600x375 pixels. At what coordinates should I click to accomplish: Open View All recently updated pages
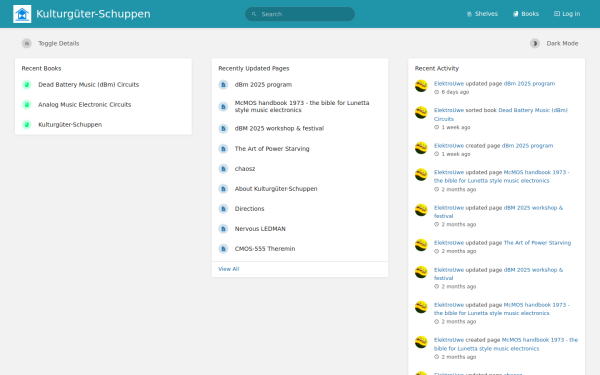(x=228, y=269)
